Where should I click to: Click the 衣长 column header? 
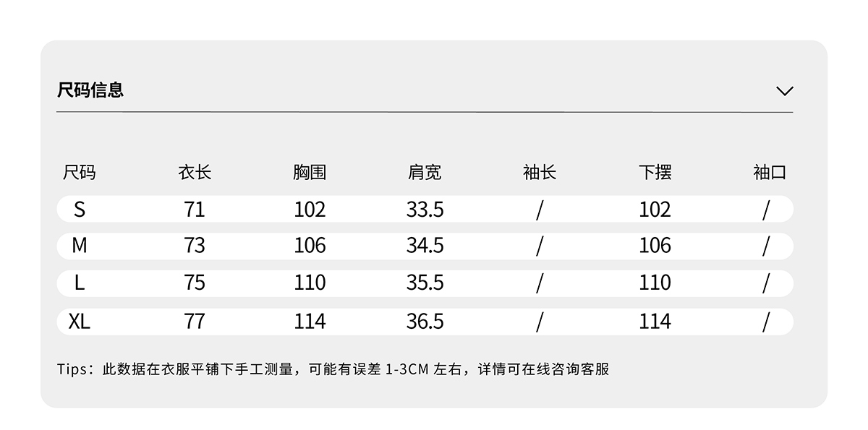tap(195, 173)
